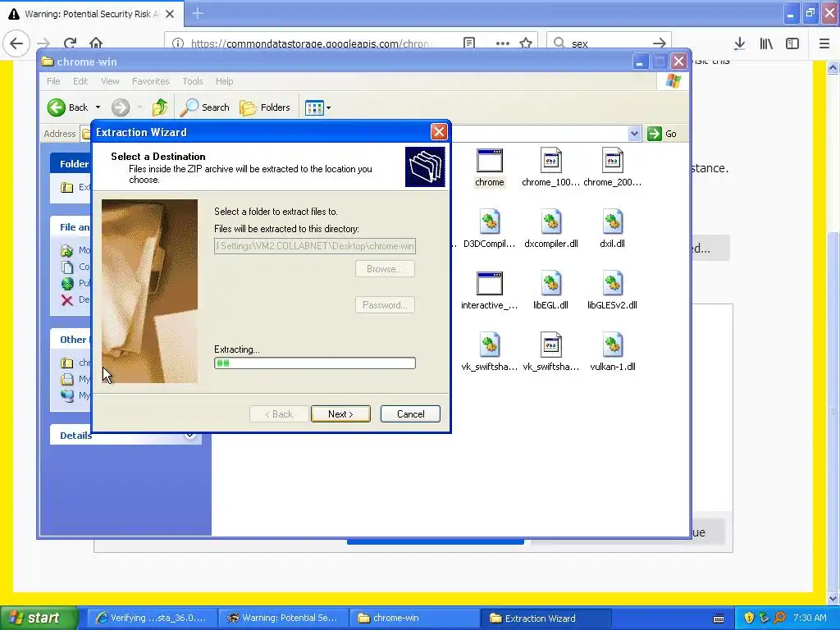Toggle the Folders pane button
This screenshot has width=840, height=630.
pos(265,107)
